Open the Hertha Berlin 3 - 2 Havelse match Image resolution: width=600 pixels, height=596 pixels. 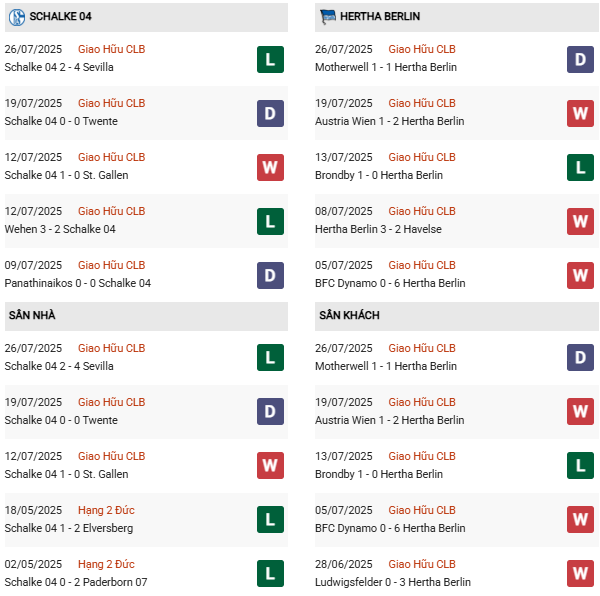point(378,229)
